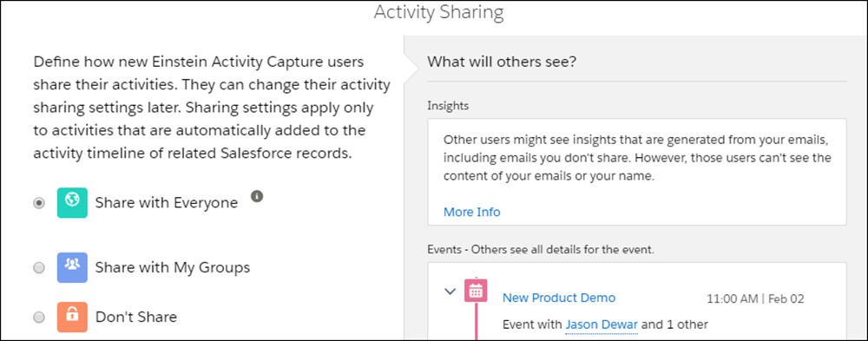Click the Don't Share label
The width and height of the screenshot is (868, 341).
136,318
